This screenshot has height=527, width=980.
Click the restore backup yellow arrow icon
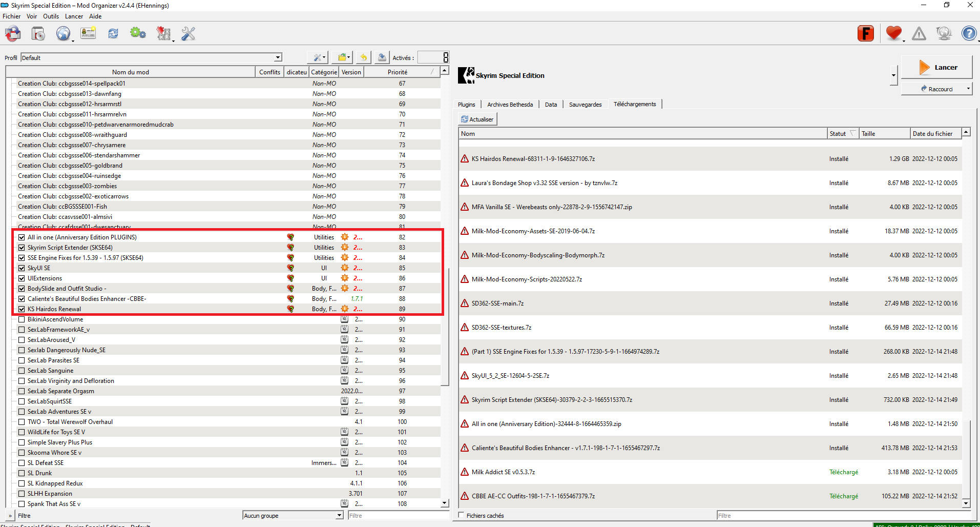[363, 57]
